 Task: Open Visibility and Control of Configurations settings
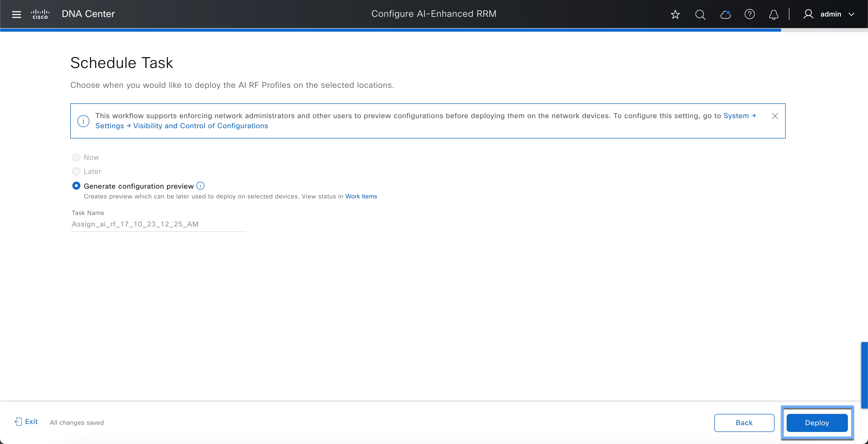click(x=200, y=126)
